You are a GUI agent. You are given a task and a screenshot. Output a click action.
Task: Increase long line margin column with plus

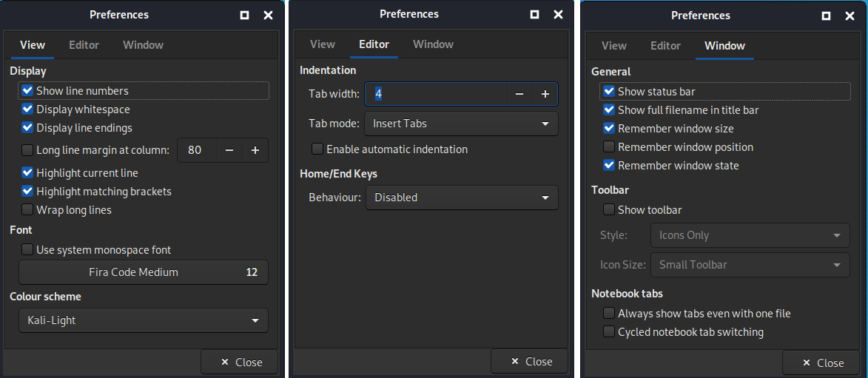tap(255, 150)
